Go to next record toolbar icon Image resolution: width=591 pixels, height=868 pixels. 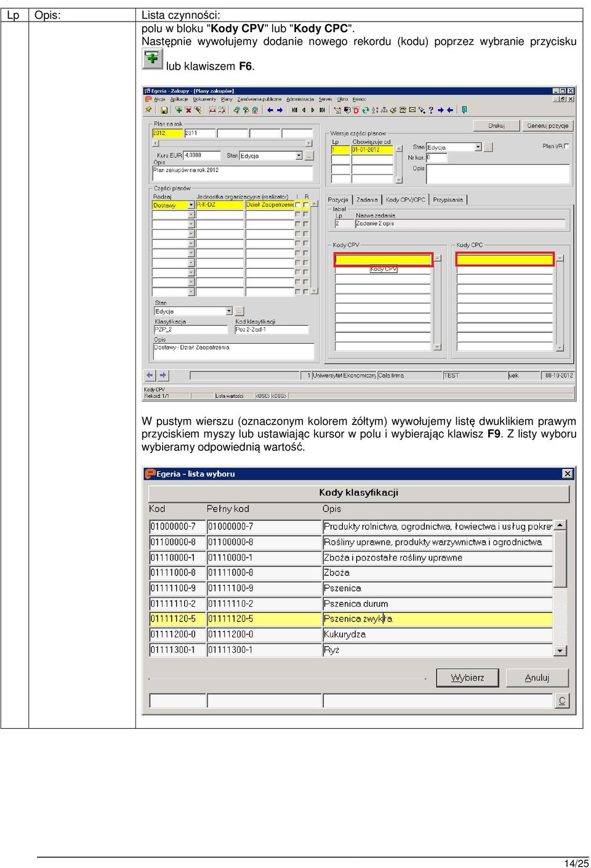[x=313, y=110]
